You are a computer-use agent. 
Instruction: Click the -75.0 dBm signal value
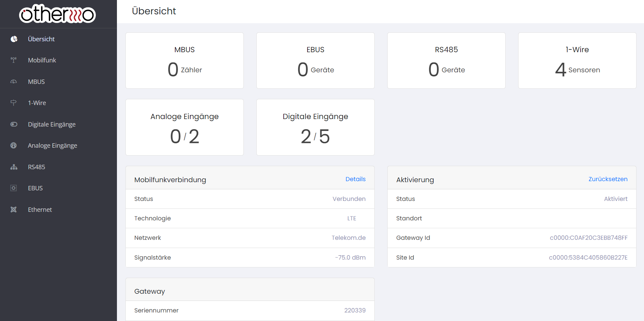[350, 258]
